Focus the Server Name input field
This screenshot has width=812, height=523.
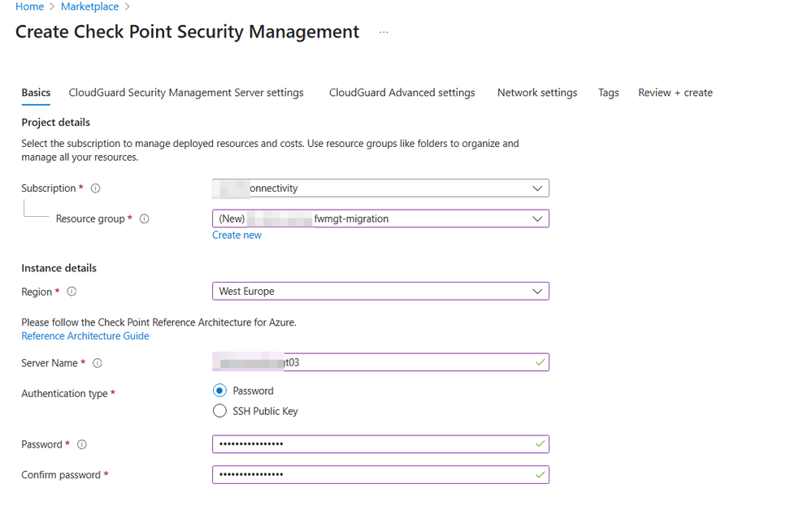(x=380, y=362)
